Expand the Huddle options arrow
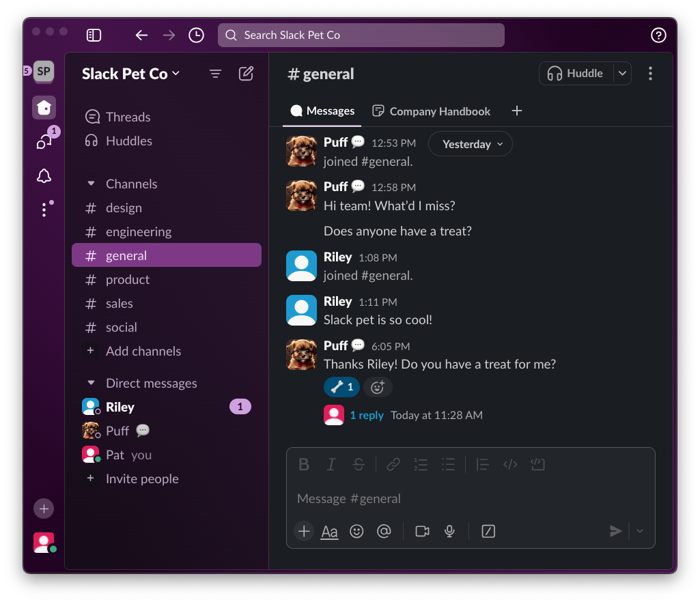 (x=622, y=74)
